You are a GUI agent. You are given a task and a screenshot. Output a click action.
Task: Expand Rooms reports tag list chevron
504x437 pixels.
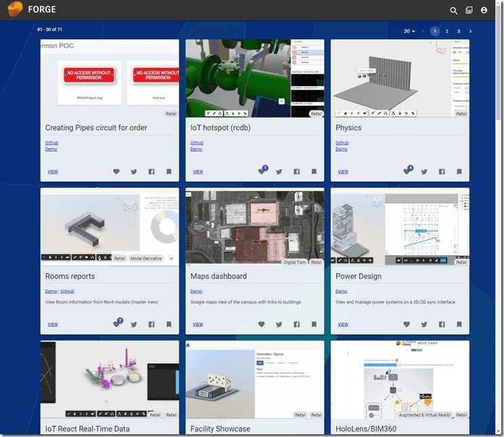(171, 258)
